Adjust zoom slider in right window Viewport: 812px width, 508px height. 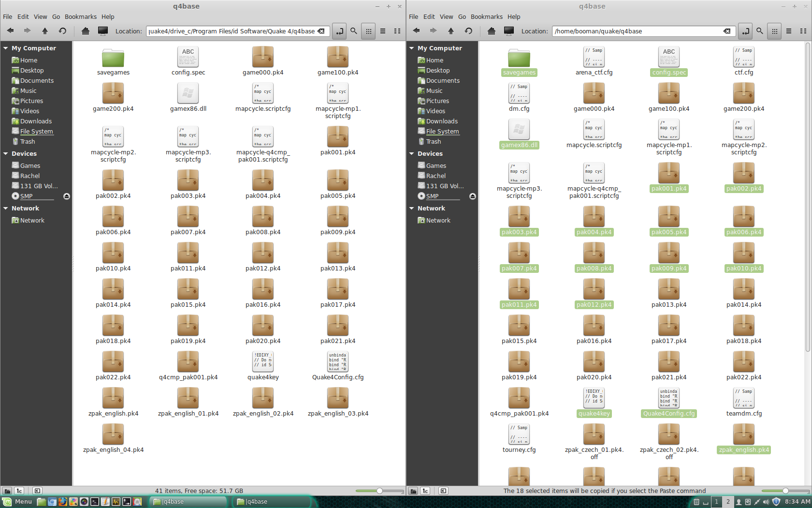coord(785,491)
